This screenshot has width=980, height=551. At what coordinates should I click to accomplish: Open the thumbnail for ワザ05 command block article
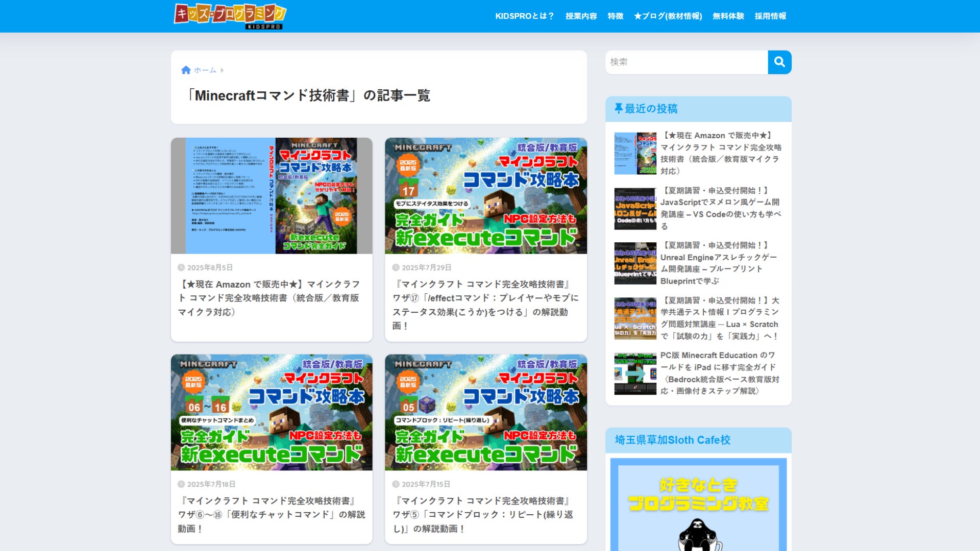point(486,412)
